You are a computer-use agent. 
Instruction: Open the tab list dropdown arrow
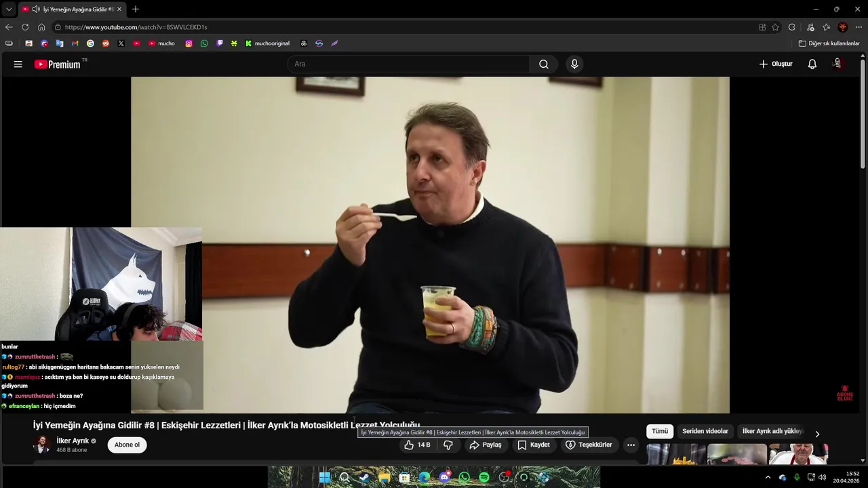click(8, 9)
